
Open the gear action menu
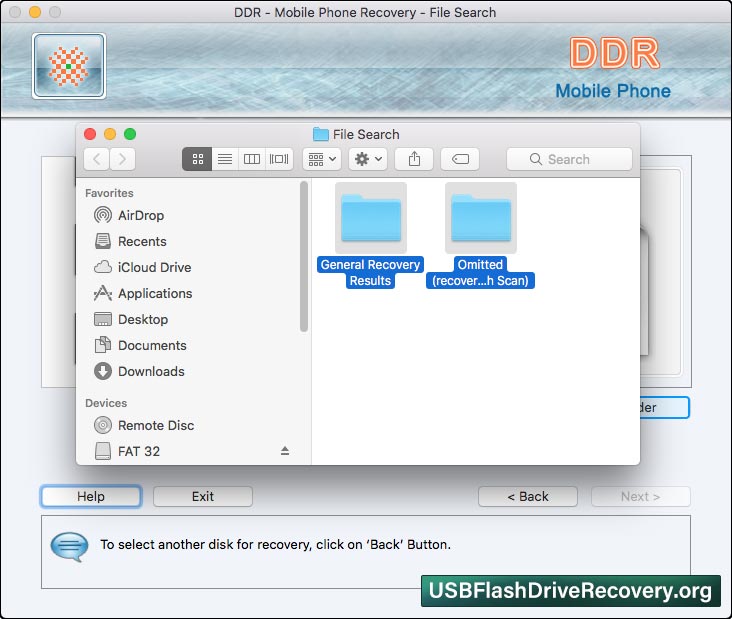coord(368,159)
